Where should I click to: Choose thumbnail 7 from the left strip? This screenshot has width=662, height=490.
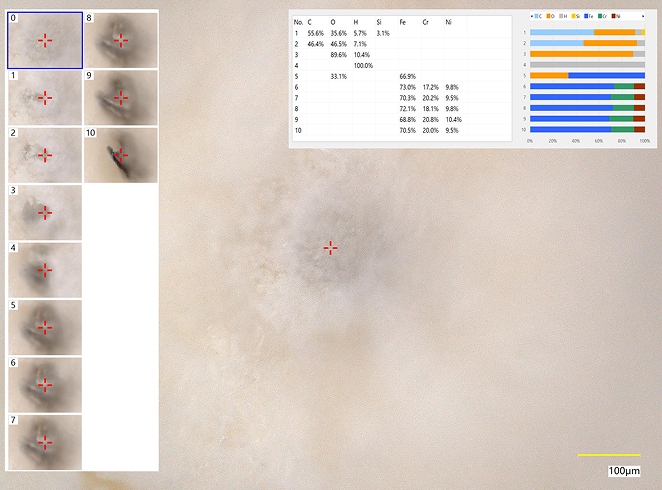coord(45,441)
